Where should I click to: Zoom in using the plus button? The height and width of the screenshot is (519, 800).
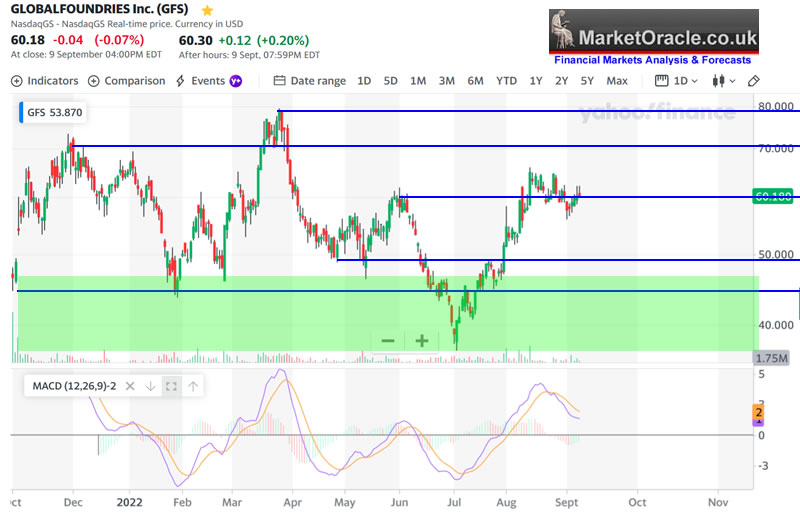point(421,341)
